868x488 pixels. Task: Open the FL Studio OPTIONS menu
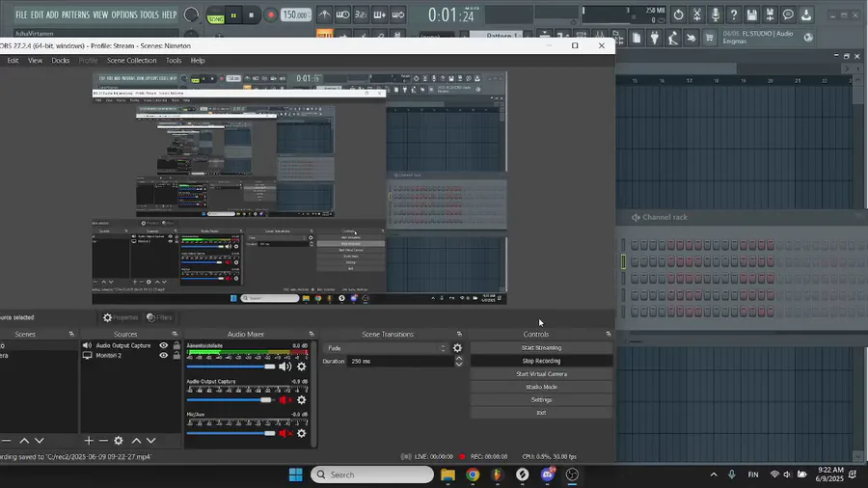(x=124, y=14)
